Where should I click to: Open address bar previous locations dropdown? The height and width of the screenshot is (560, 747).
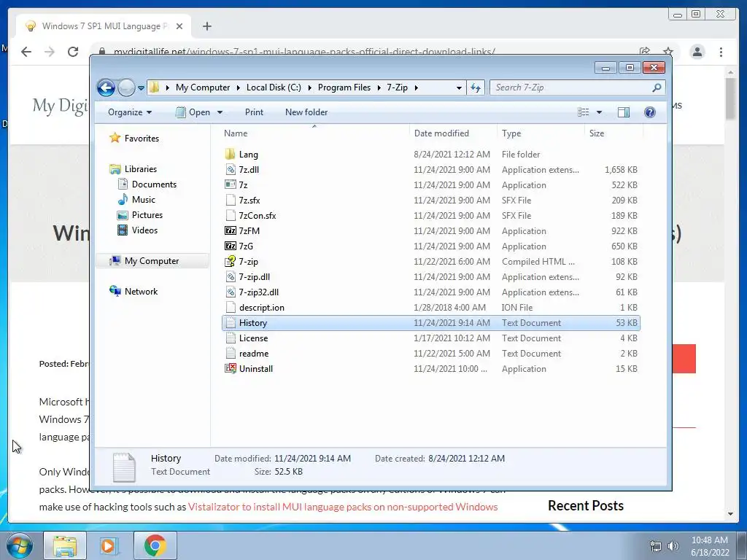tap(459, 87)
